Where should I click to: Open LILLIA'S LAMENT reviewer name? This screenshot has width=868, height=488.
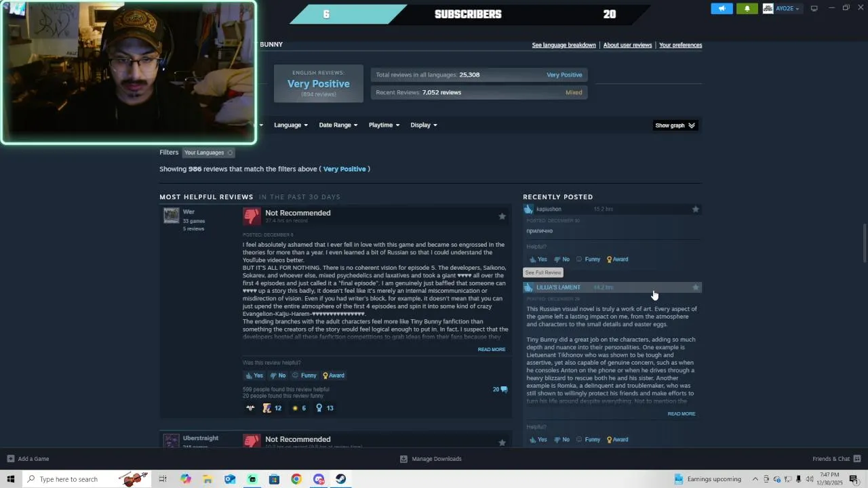[x=558, y=287]
